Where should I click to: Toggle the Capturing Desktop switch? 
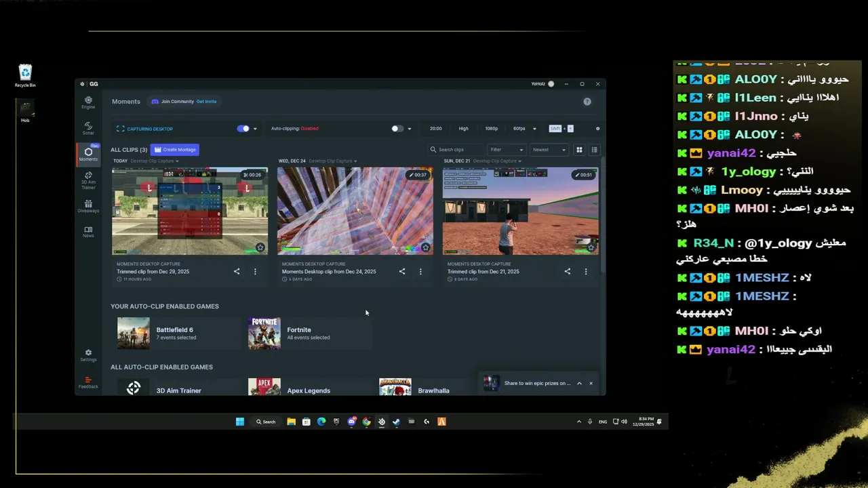pos(243,129)
